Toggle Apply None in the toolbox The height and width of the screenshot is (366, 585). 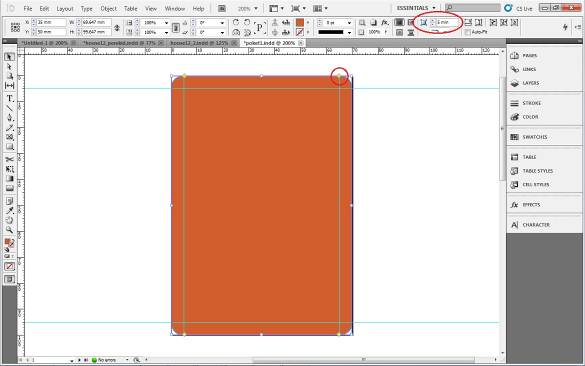pos(9,266)
